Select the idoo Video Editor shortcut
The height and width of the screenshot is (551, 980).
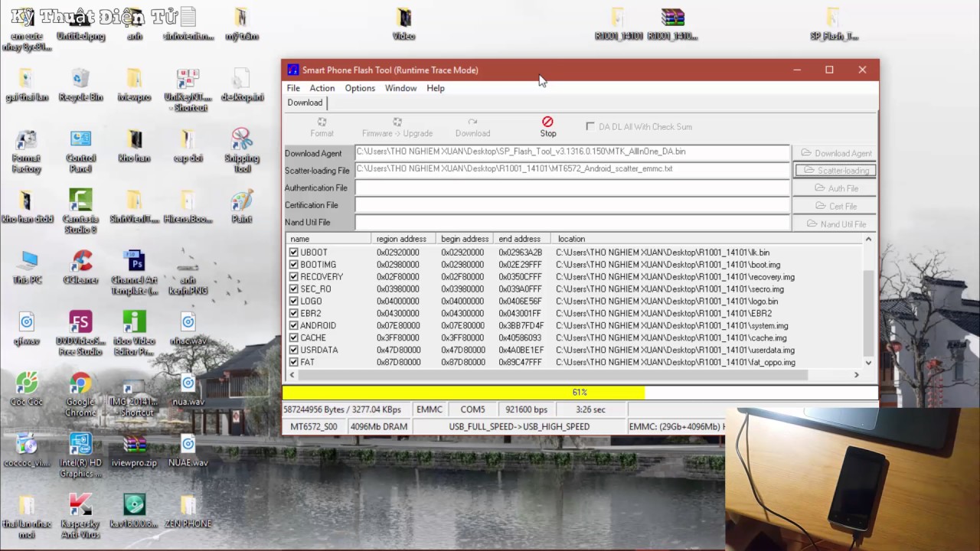134,334
